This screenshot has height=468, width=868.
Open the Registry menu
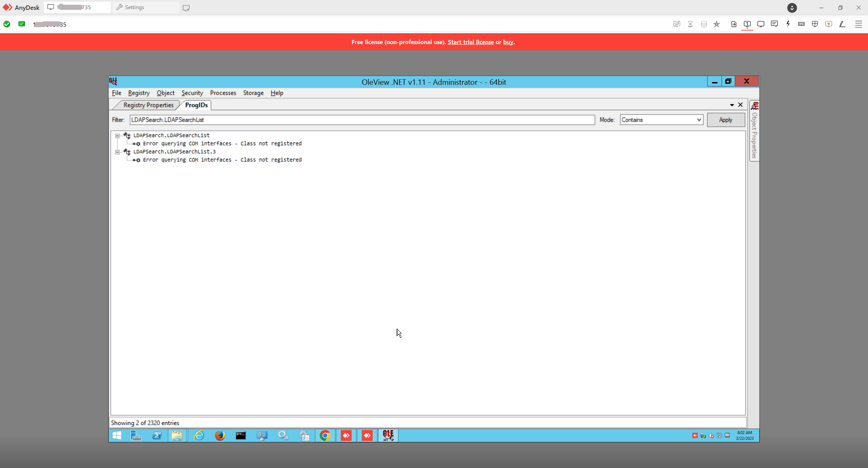pos(139,93)
